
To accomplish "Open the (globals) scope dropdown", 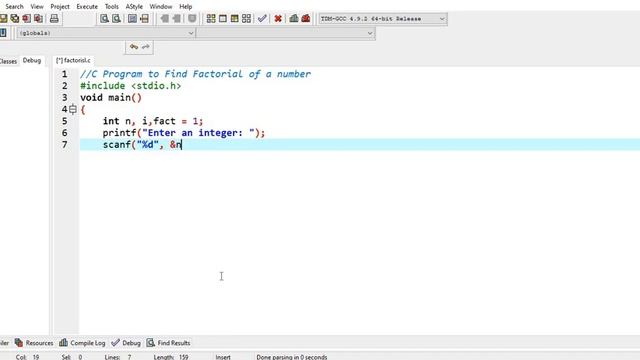I will (x=106, y=33).
